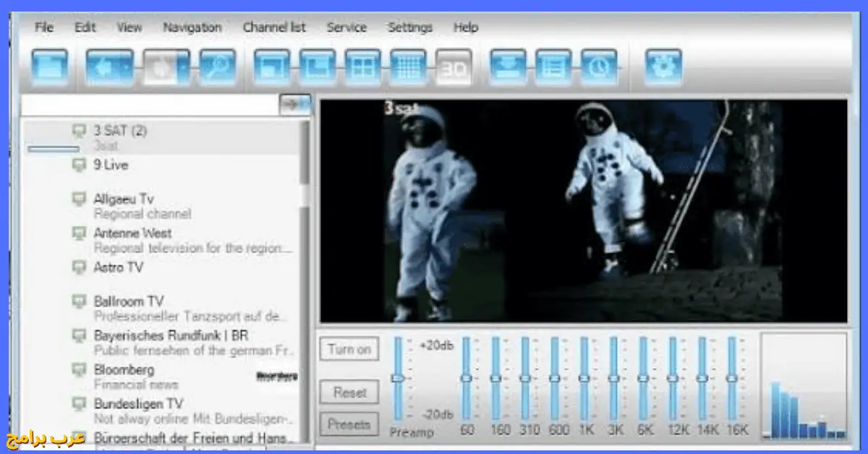Adjust the Preamp slider
The image size is (868, 454).
click(x=397, y=378)
